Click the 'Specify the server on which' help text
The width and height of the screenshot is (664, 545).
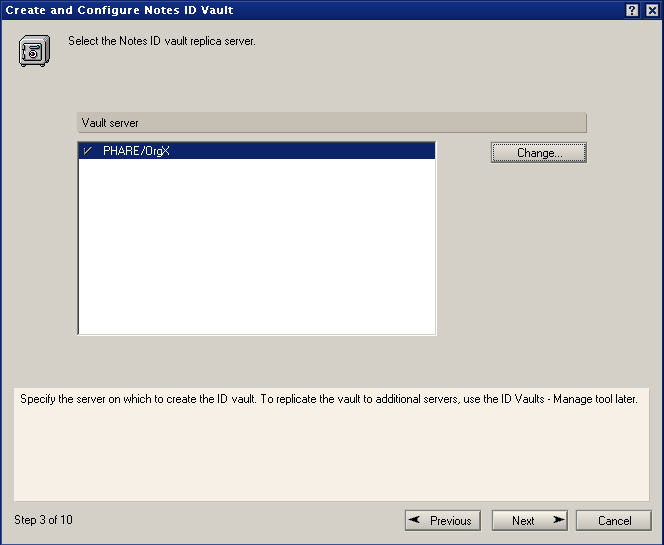point(329,399)
